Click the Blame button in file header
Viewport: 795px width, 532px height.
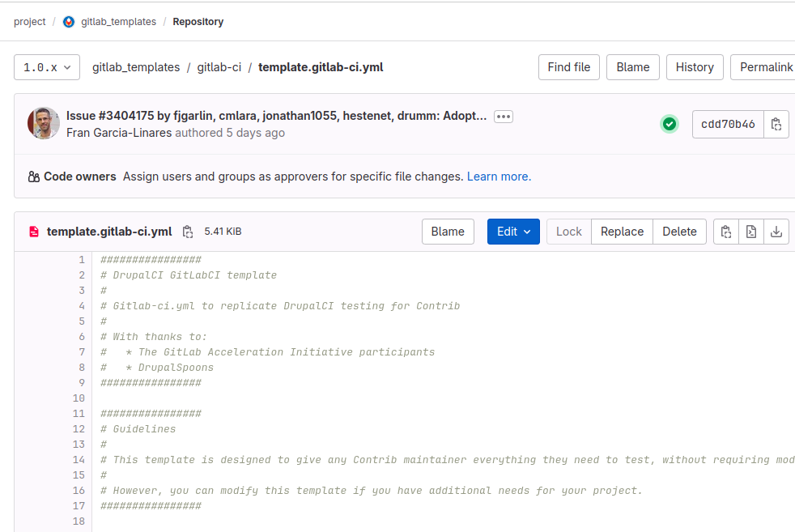[x=448, y=232]
